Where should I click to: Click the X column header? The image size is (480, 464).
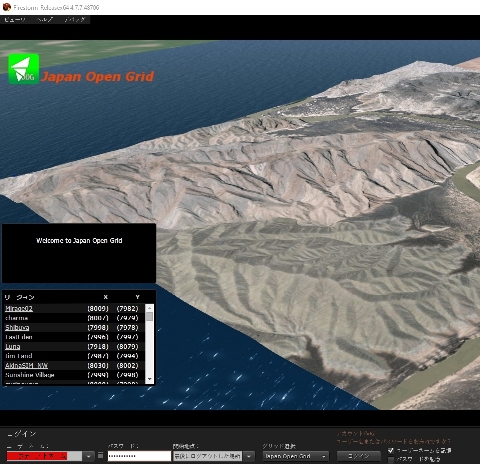pos(105,297)
